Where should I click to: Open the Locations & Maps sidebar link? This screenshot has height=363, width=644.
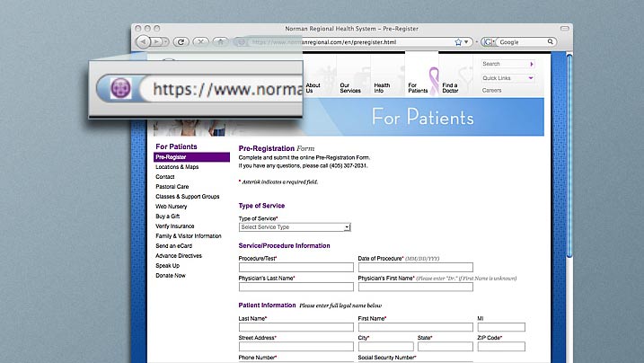point(177,167)
